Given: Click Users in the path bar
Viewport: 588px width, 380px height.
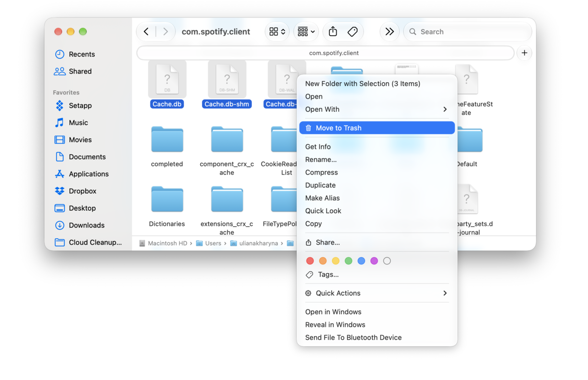Looking at the screenshot, I should click(208, 243).
